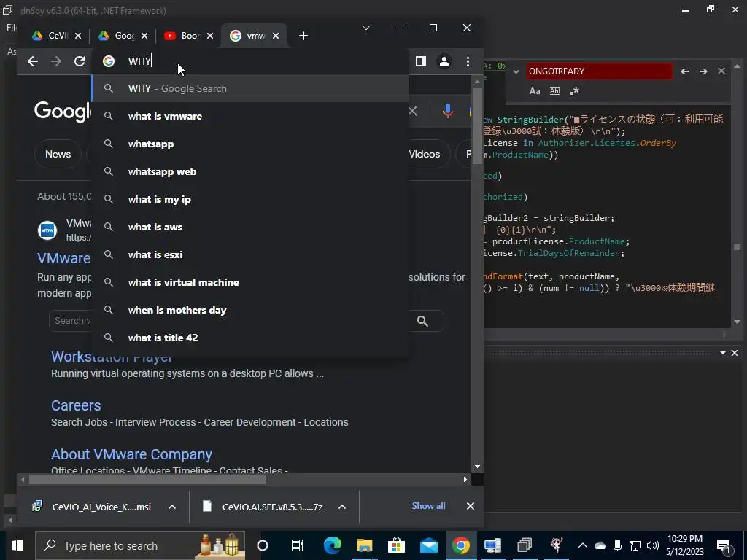Filter Google results by News

(x=58, y=154)
